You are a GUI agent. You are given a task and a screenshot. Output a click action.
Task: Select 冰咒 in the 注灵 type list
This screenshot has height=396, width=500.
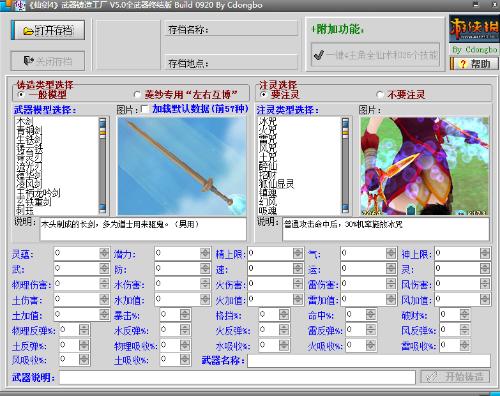pyautogui.click(x=268, y=121)
